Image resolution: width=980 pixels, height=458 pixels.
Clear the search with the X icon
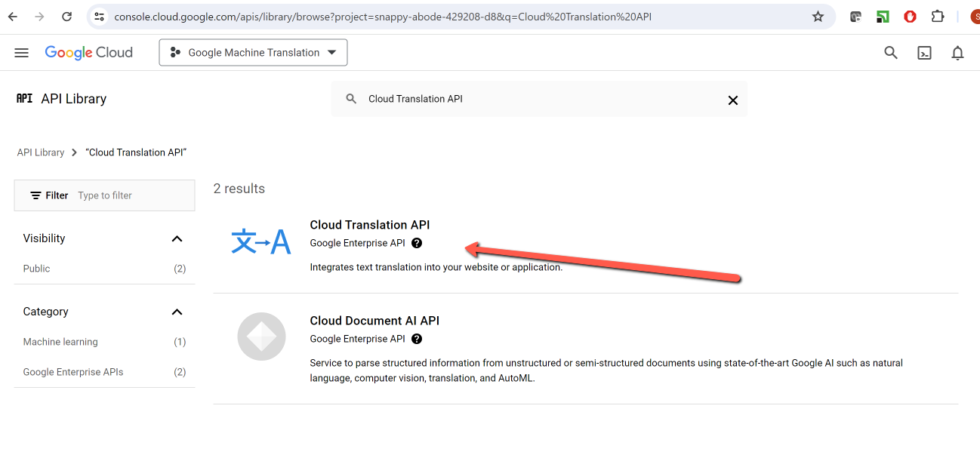pyautogui.click(x=732, y=100)
